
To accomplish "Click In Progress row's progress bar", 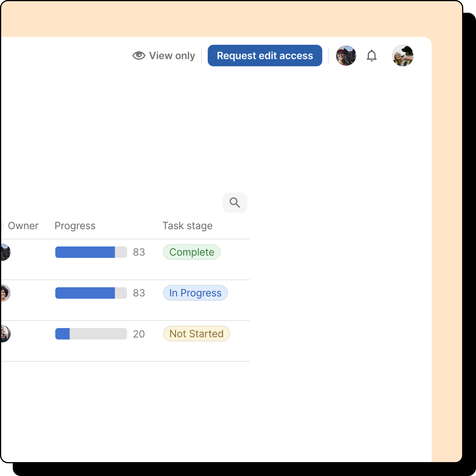I will (91, 293).
